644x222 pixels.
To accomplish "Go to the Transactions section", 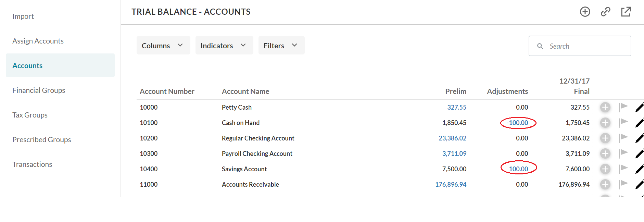I will [x=32, y=164].
